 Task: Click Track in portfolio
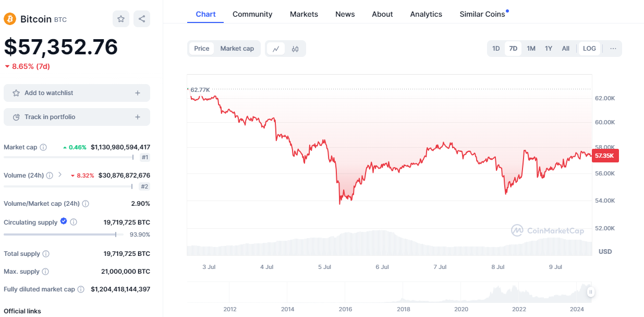[x=77, y=116]
